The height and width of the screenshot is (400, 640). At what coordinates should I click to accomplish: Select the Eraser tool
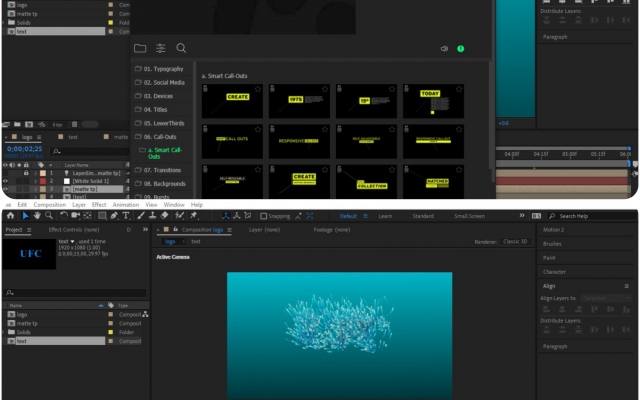click(164, 216)
